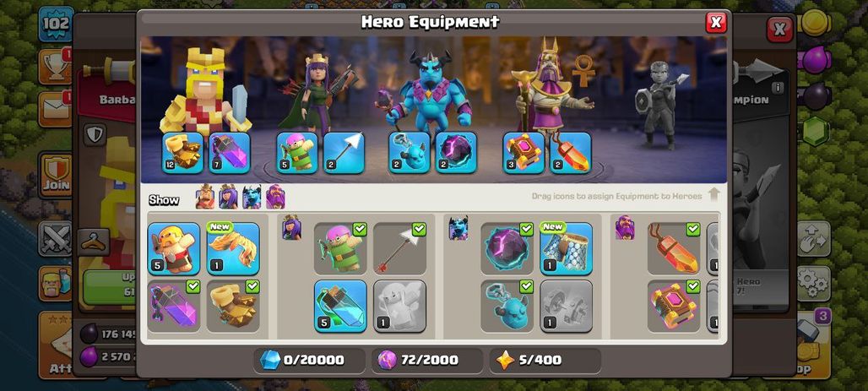
Task: Select the greyed-out Royal Champion hero
Action: coord(659,106)
